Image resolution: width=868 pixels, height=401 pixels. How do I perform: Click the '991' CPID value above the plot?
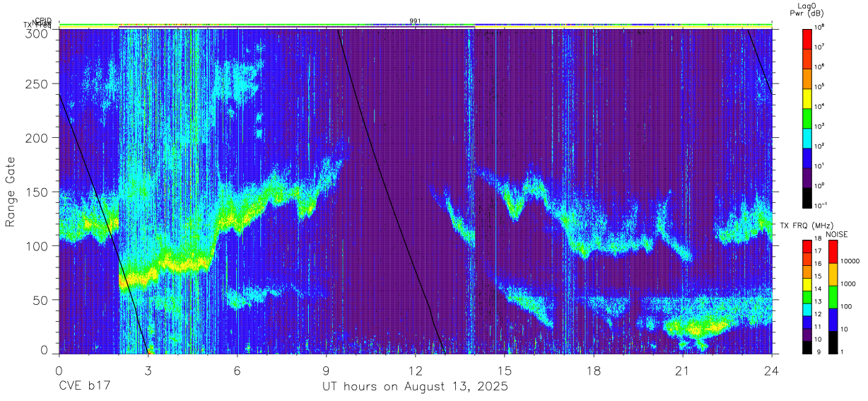pyautogui.click(x=415, y=21)
